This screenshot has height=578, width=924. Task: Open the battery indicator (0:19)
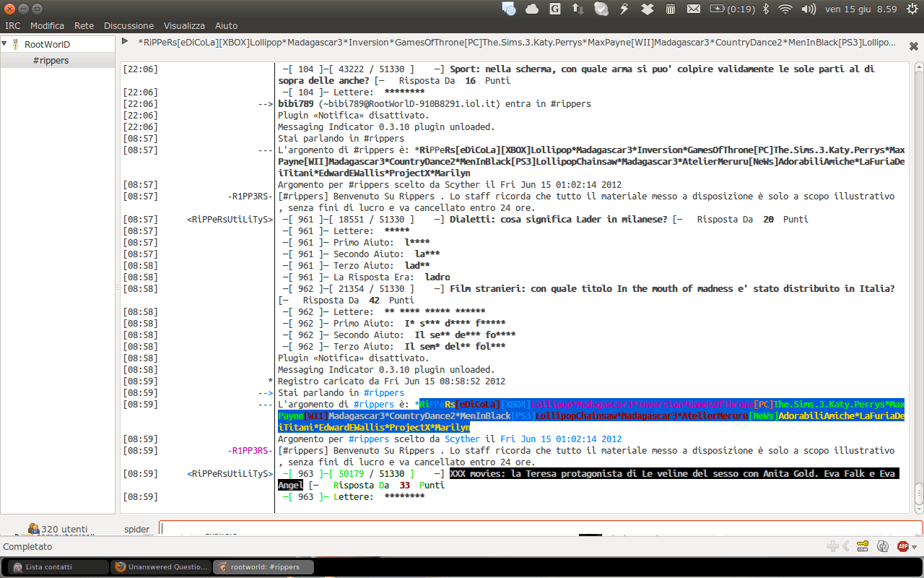pyautogui.click(x=732, y=9)
